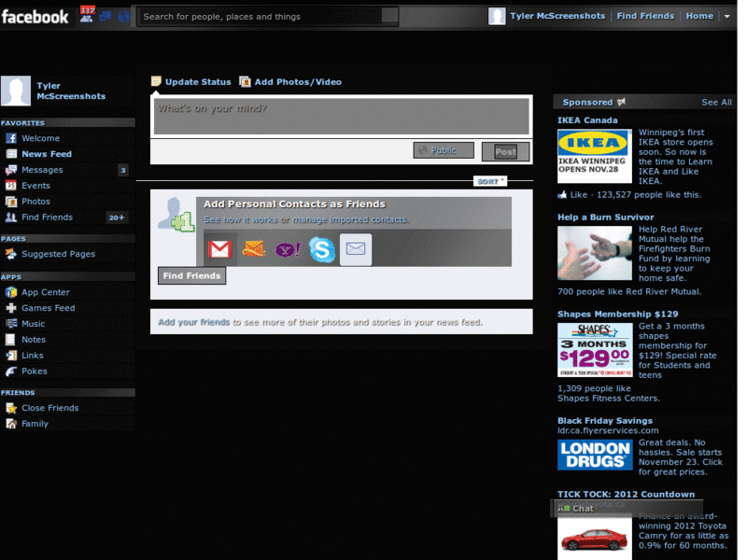
Task: Click the Photos icon in sidebar
Action: [11, 202]
